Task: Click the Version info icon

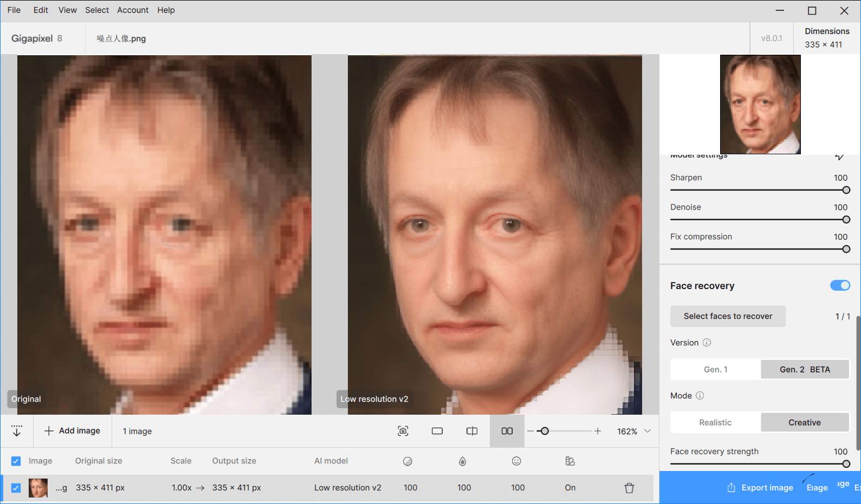Action: [707, 343]
